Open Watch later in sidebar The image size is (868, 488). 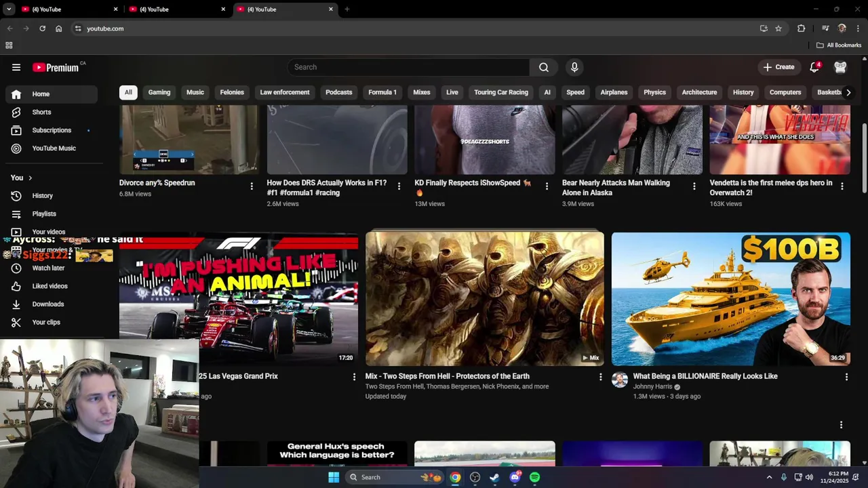pyautogui.click(x=51, y=268)
